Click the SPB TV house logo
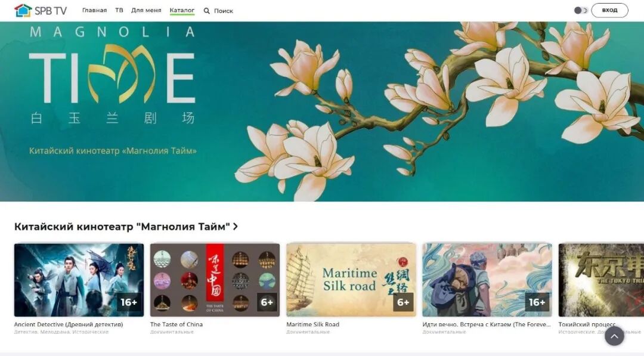Viewport: 644px width, 356px height. 23,11
